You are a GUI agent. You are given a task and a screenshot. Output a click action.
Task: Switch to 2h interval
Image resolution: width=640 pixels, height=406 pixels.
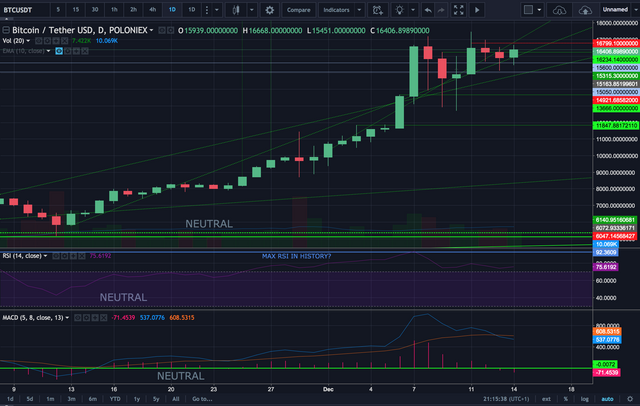133,10
